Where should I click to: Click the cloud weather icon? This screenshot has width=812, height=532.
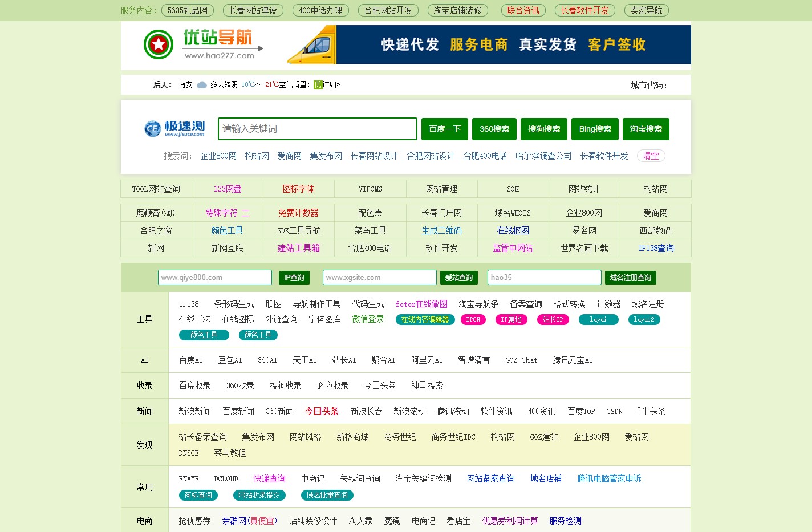(202, 85)
